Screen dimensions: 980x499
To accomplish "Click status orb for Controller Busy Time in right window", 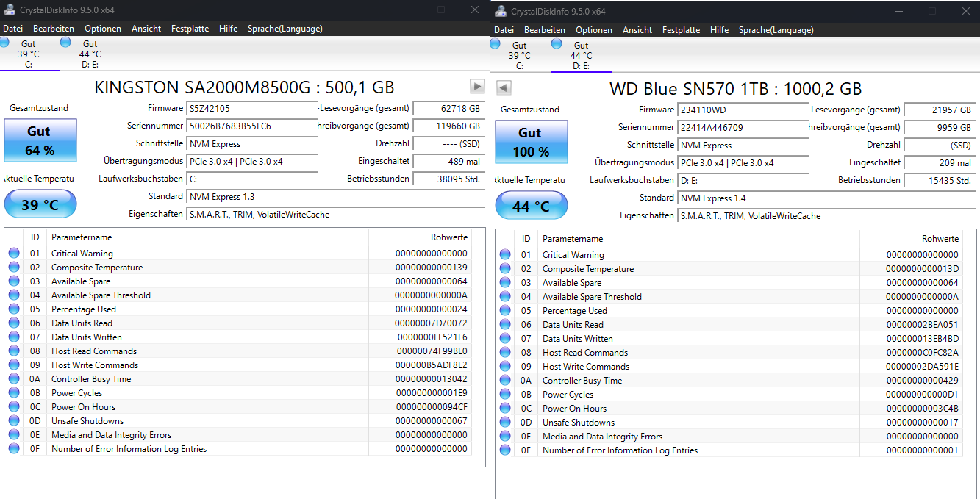I will tap(505, 381).
